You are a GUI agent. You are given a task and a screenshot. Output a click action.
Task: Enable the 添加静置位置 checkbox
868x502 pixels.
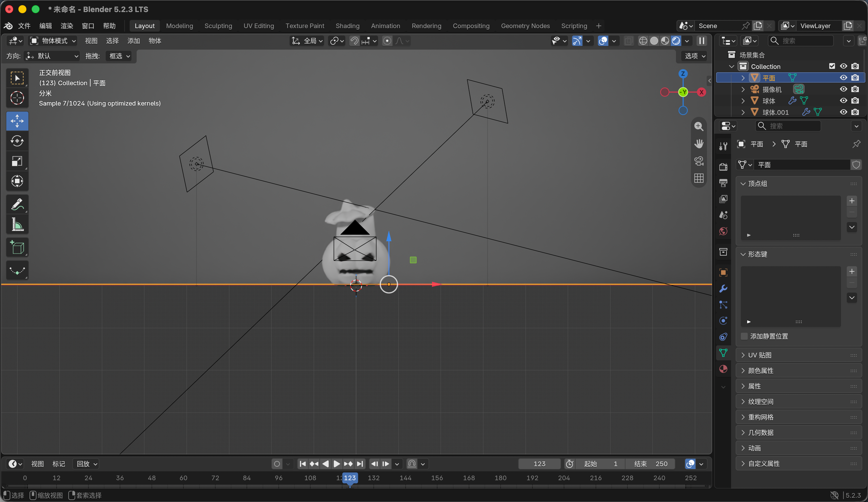[x=744, y=336]
